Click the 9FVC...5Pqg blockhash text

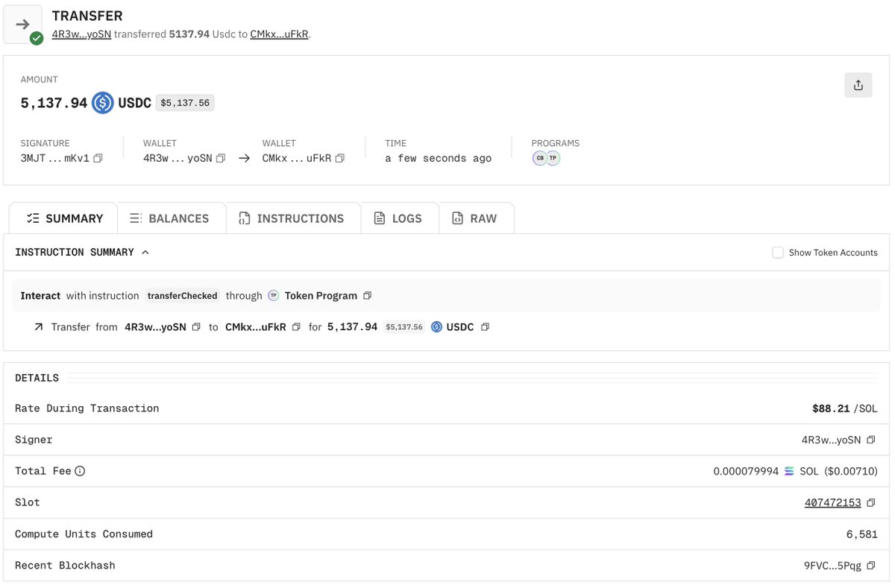pyautogui.click(x=832, y=566)
